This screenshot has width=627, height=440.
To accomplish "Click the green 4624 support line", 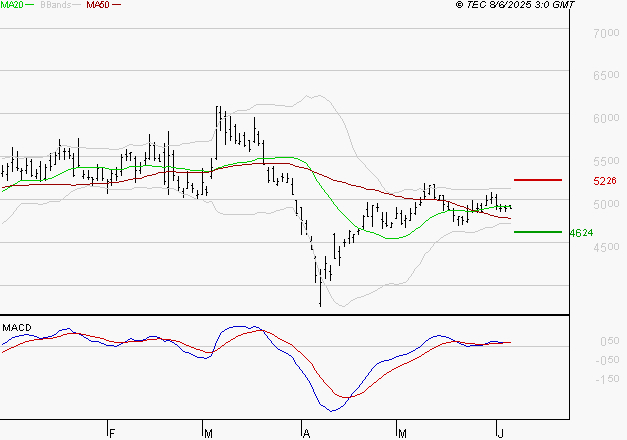I will click(x=536, y=232).
